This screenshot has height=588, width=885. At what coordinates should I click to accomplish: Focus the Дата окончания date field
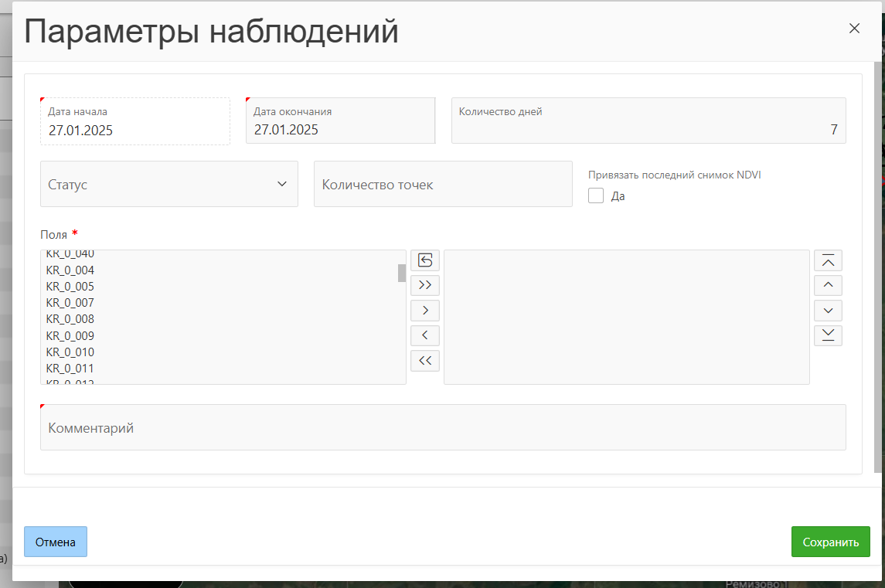[340, 130]
